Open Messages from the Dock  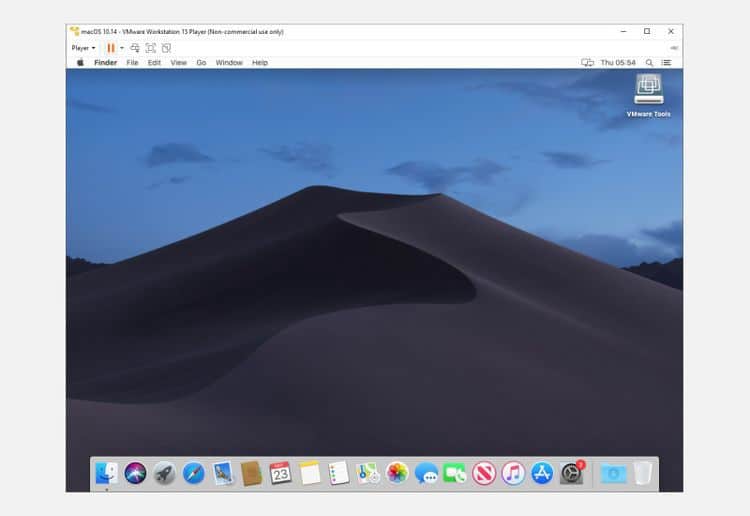(x=426, y=473)
